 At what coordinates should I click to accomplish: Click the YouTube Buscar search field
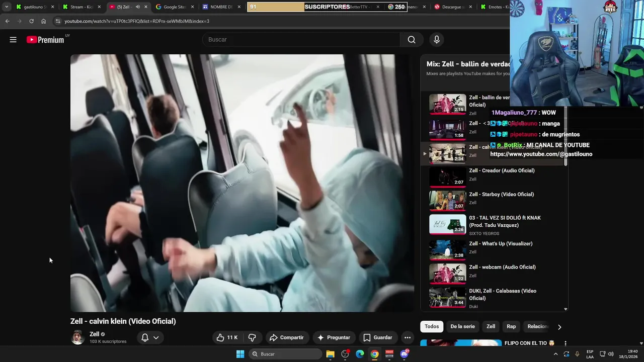pyautogui.click(x=301, y=40)
